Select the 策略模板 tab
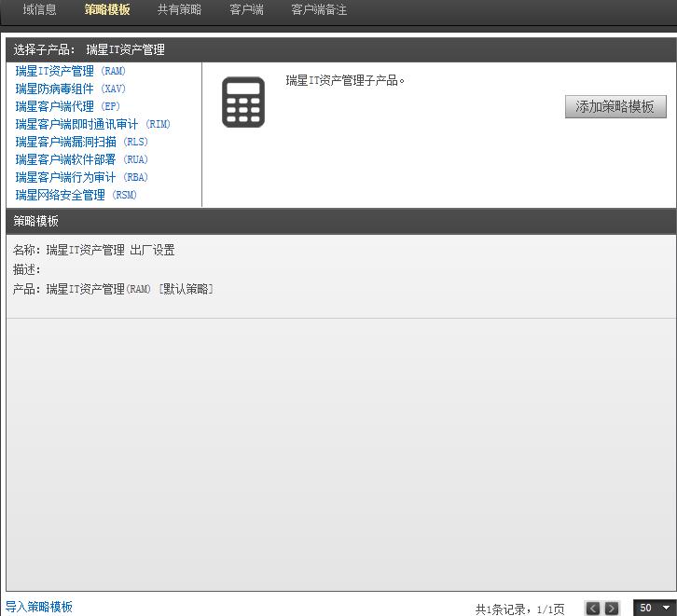Image resolution: width=677 pixels, height=616 pixels. [x=107, y=9]
